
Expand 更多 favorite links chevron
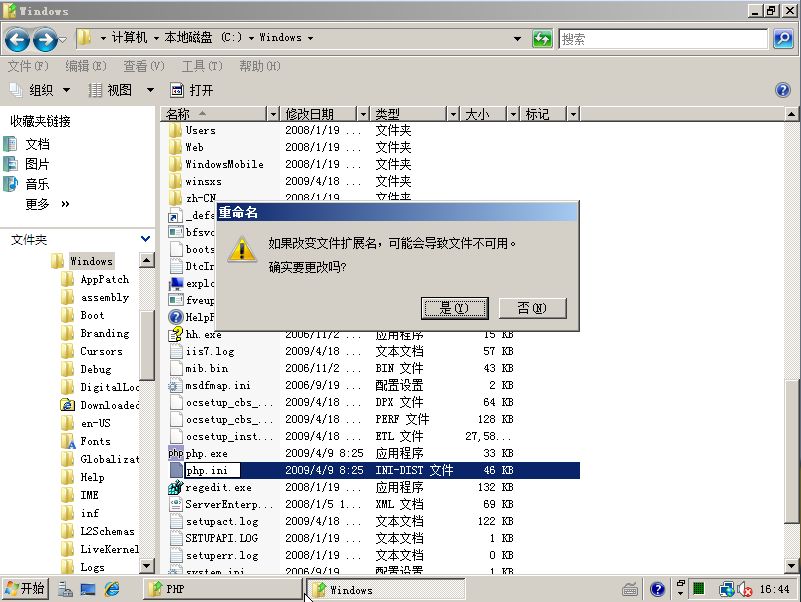[66, 204]
